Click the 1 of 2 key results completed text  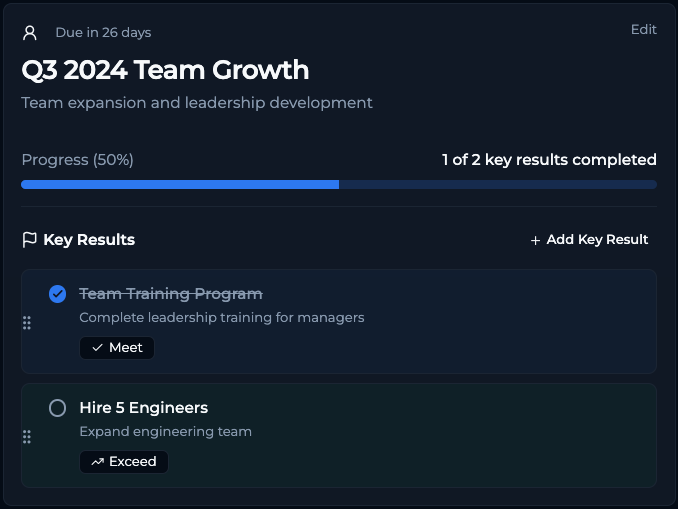[x=549, y=160]
